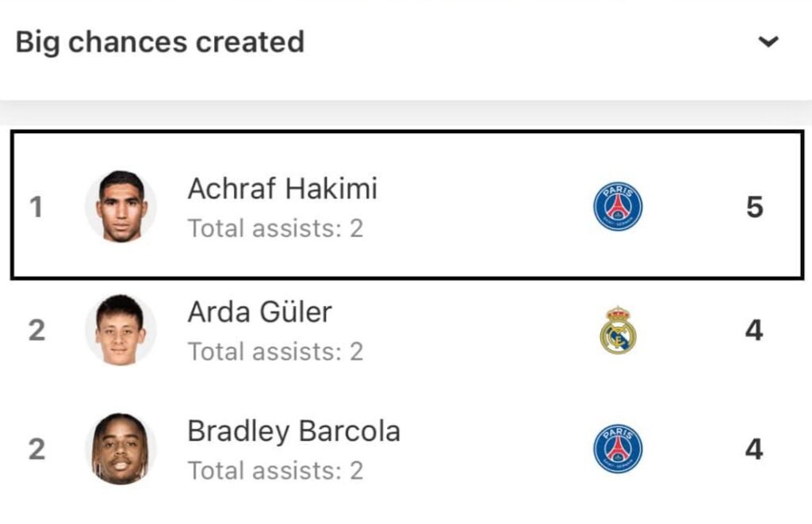Viewport: 812px width, 524px height.
Task: Click Bradley Barcola's PSG club crest
Action: 618,449
